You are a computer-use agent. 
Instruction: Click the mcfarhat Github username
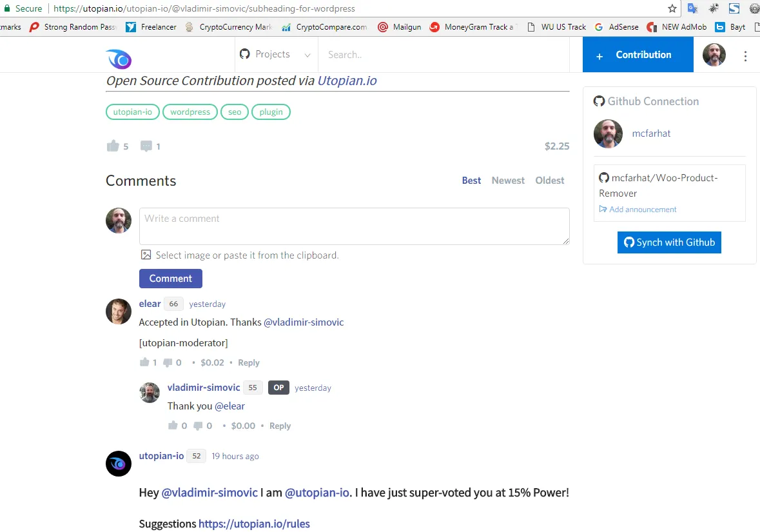[x=651, y=133]
